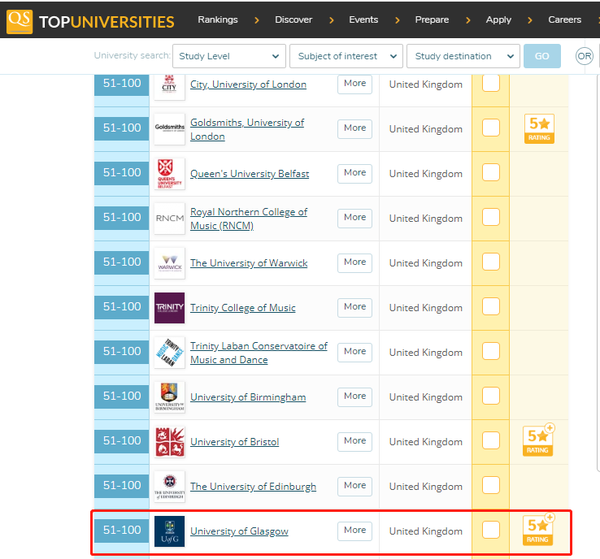The width and height of the screenshot is (600, 559).
Task: Click More for University of Glasgow
Action: tap(355, 531)
